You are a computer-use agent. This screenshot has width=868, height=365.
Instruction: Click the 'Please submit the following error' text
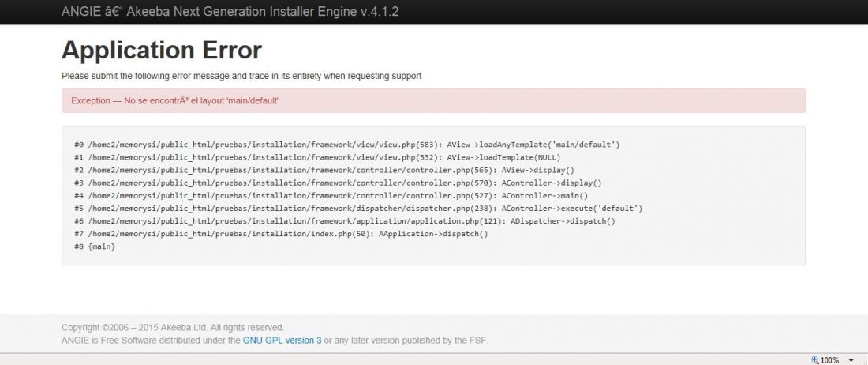[x=241, y=76]
